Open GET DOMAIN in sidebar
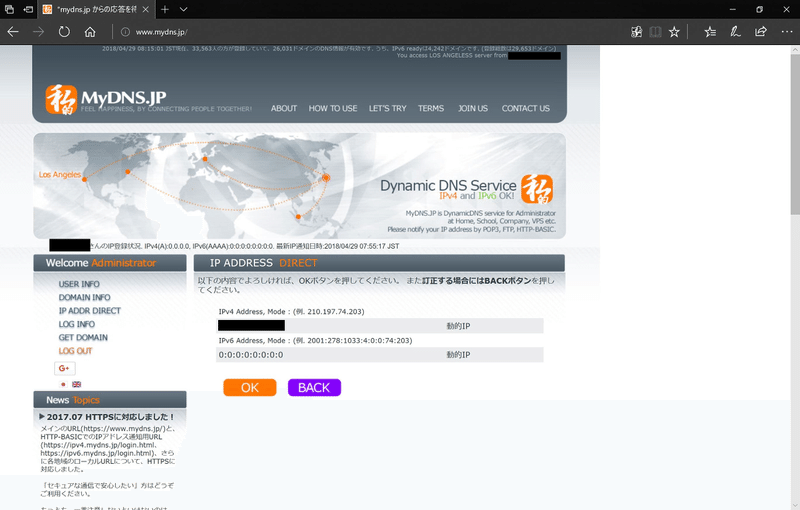800x510 pixels. click(83, 337)
